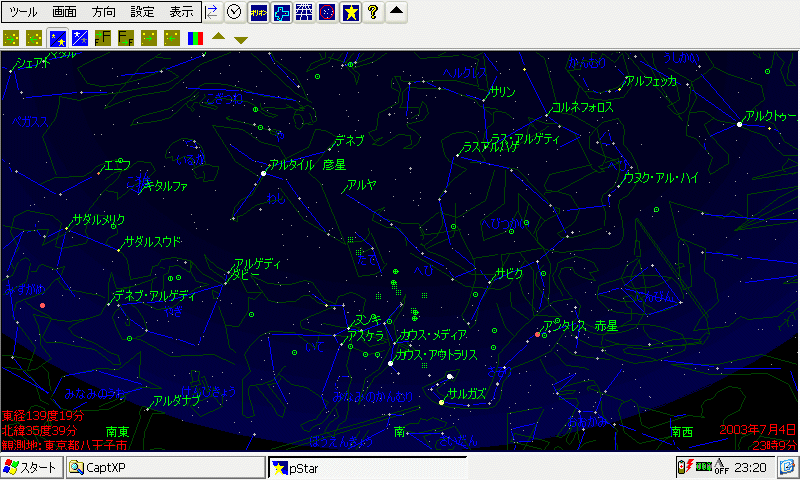Open the ツール menu
Image resolution: width=800 pixels, height=480 pixels.
[x=23, y=12]
